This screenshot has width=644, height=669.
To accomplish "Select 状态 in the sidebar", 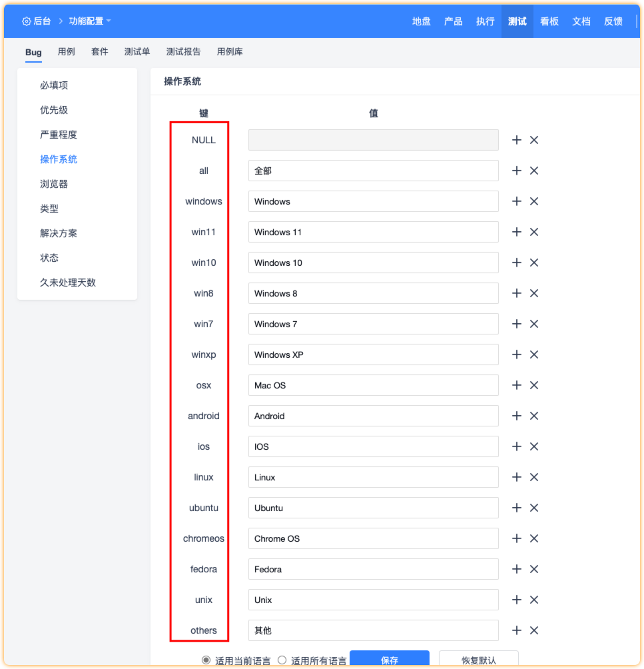I will tap(49, 258).
